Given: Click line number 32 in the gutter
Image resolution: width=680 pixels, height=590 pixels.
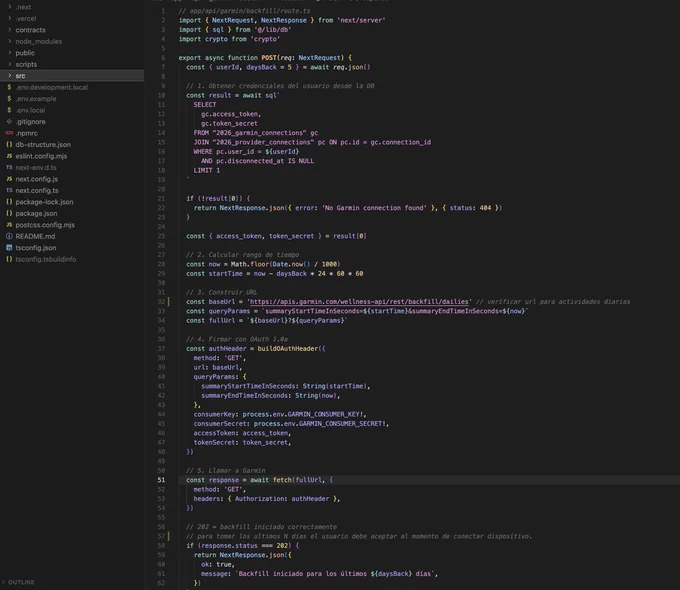Looking at the screenshot, I should [161, 302].
